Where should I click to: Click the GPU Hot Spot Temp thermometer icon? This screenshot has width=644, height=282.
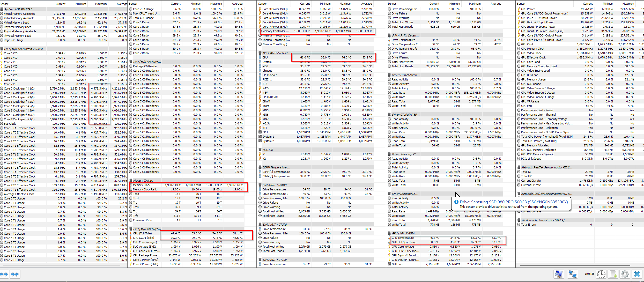[x=389, y=242]
